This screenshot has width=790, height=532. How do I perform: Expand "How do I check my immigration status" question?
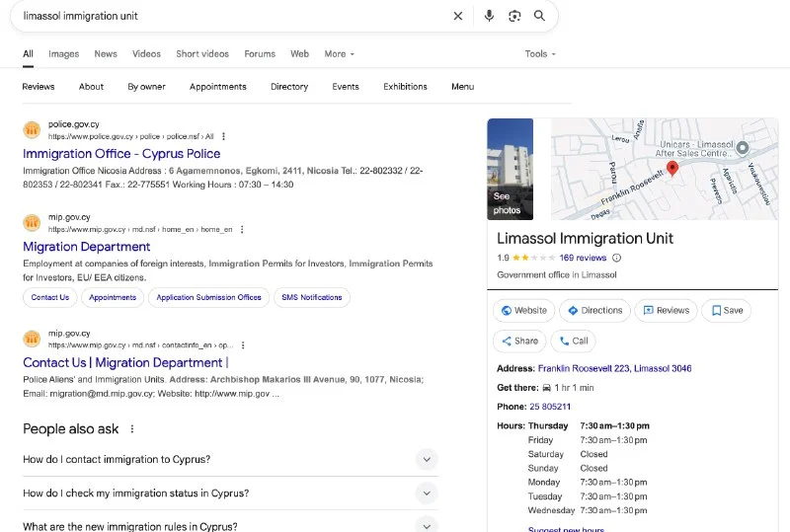pos(426,493)
